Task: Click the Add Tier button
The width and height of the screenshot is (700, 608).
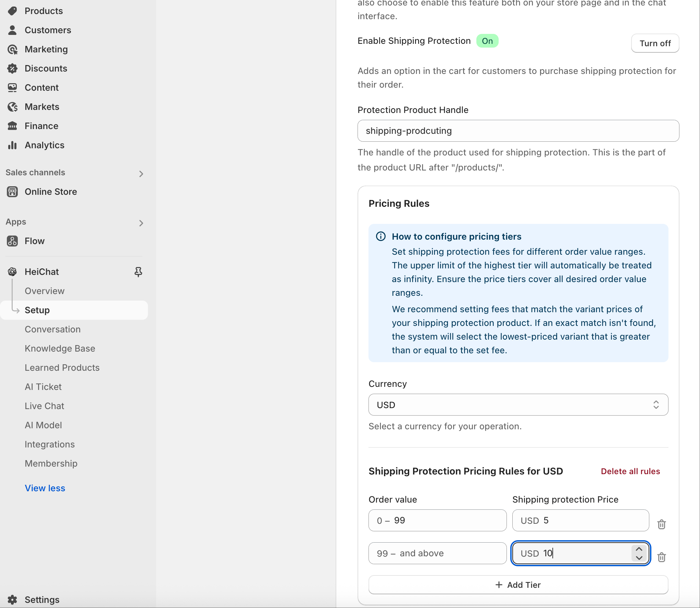Action: coord(518,585)
